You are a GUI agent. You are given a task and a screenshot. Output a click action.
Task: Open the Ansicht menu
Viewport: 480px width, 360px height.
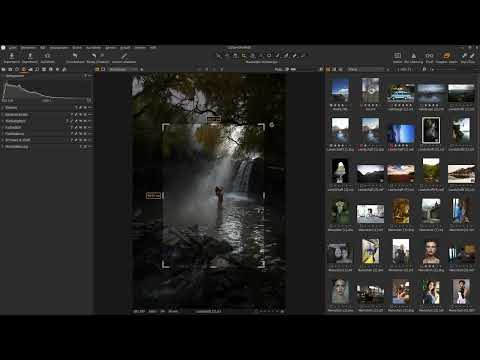(125, 48)
